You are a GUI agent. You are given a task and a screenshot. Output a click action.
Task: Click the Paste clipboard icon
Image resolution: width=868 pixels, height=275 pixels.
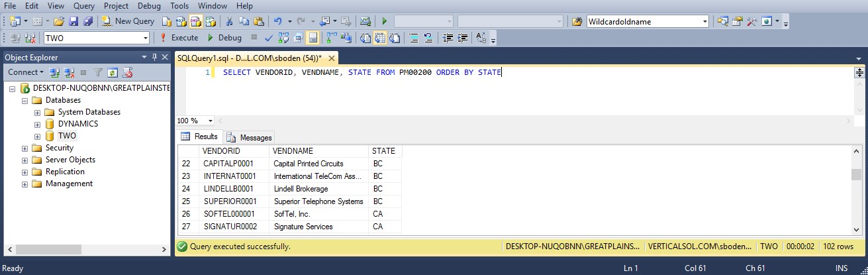click(x=259, y=21)
